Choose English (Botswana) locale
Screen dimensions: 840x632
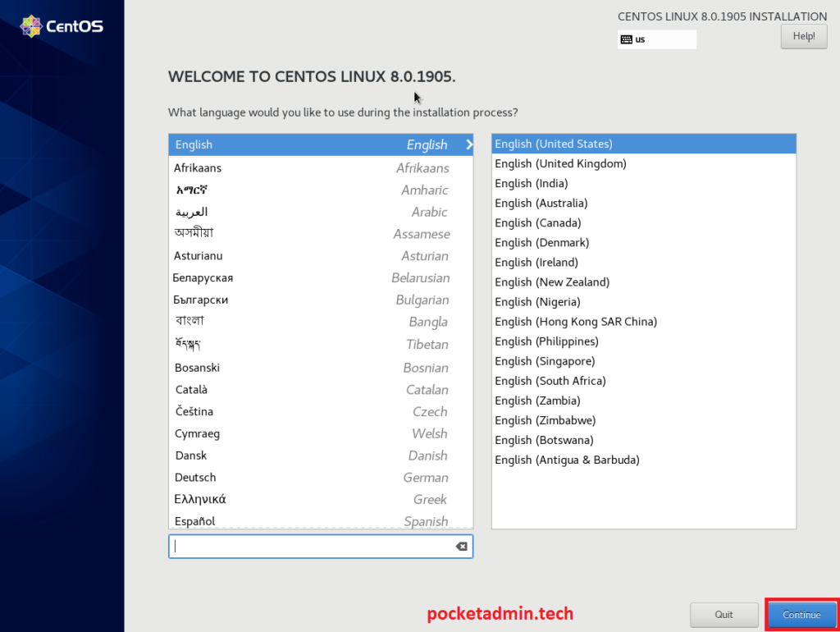pos(644,441)
